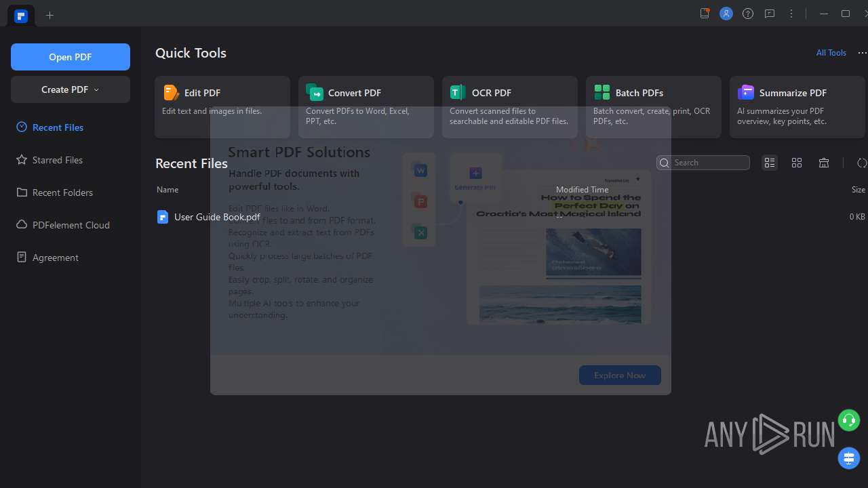
Task: Click the Recent Folders folder icon
Action: [x=22, y=192]
